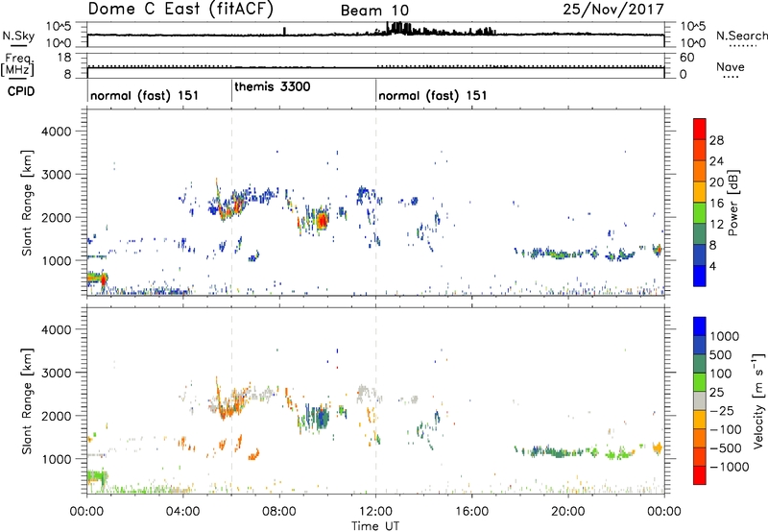Click the red high-power echo near 09:45

click(x=322, y=221)
